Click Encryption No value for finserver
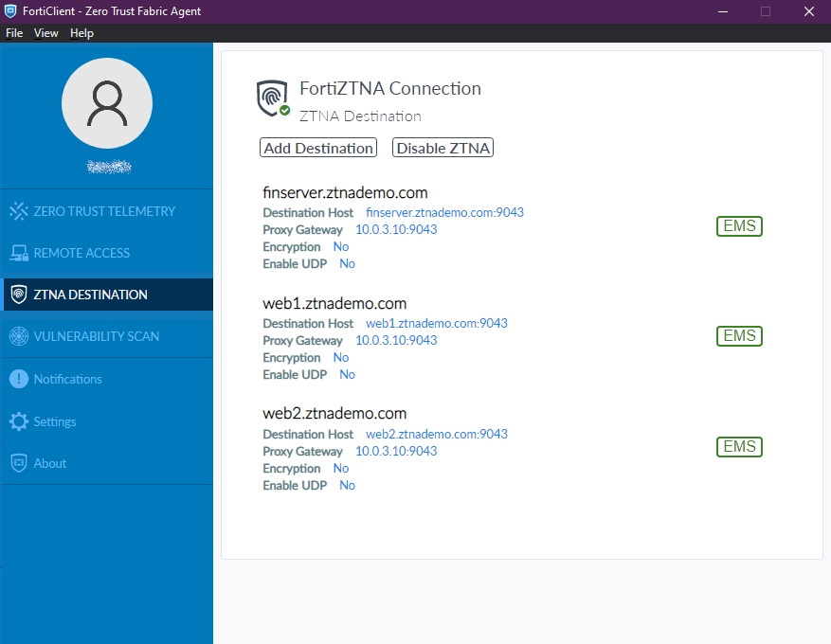The height and width of the screenshot is (644, 831). coord(341,246)
